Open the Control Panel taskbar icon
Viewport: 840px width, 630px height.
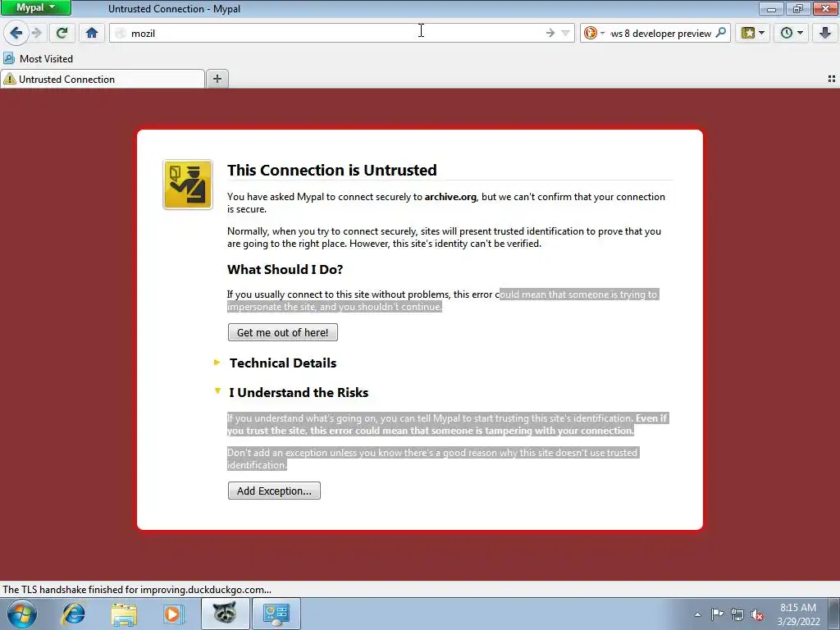tap(276, 614)
